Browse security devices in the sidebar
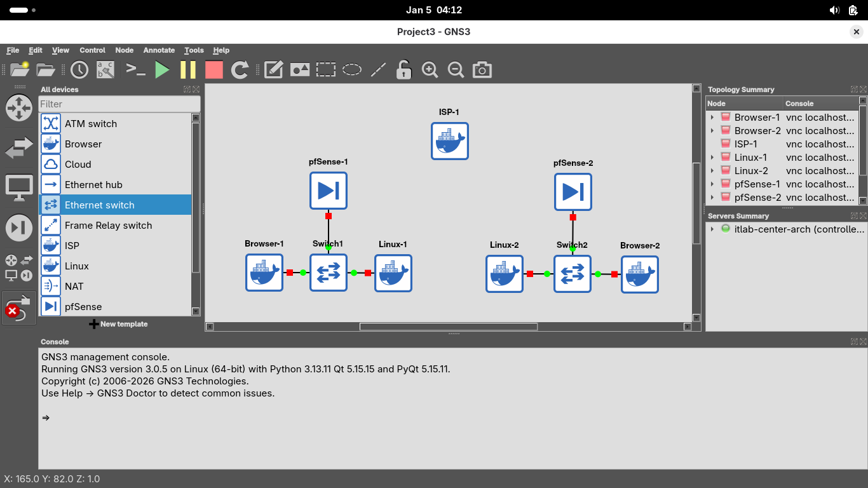The height and width of the screenshot is (488, 868). (18, 227)
